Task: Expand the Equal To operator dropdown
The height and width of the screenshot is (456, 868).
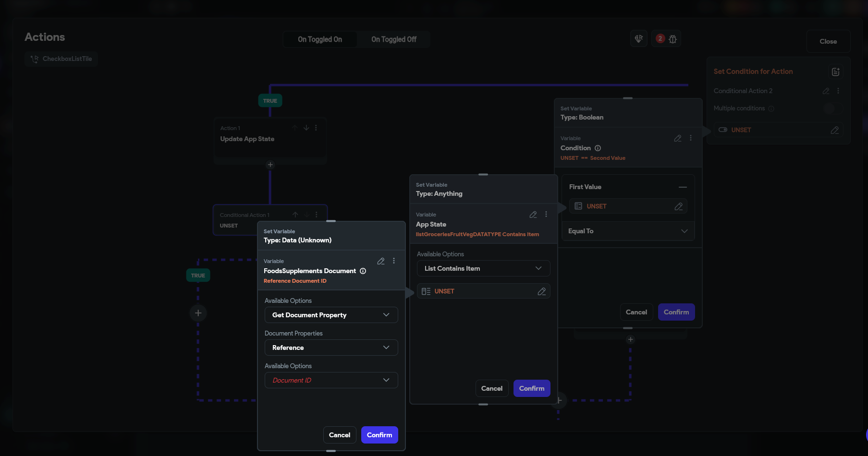Action: coord(628,231)
